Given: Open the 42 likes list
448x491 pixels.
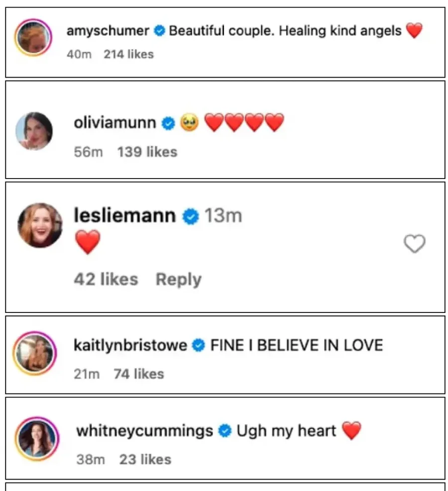Looking at the screenshot, I should pyautogui.click(x=106, y=280).
